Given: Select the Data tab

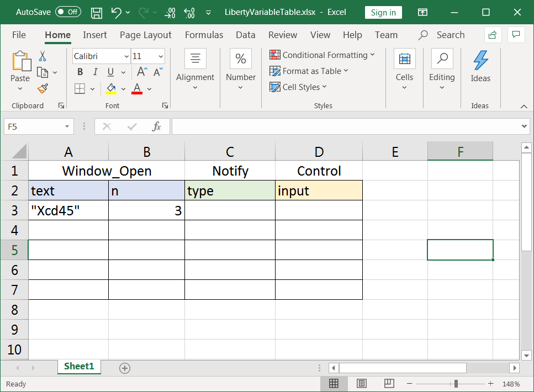Looking at the screenshot, I should pos(246,35).
